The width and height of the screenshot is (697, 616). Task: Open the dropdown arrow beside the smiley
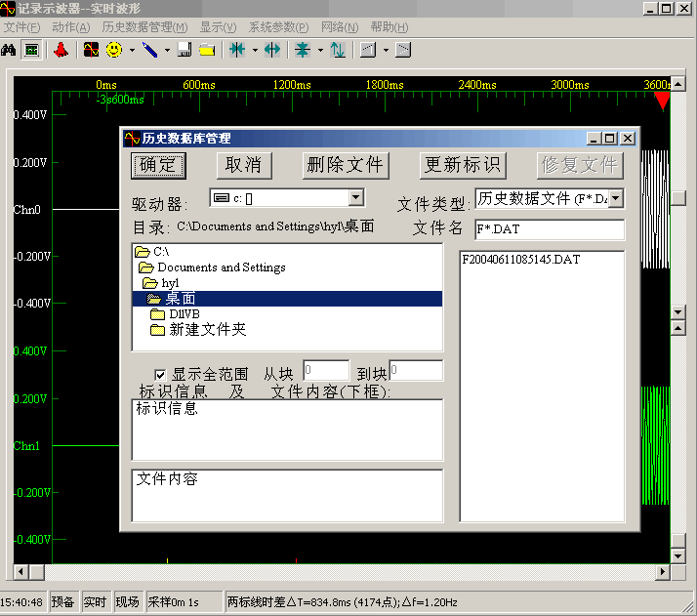click(x=132, y=50)
